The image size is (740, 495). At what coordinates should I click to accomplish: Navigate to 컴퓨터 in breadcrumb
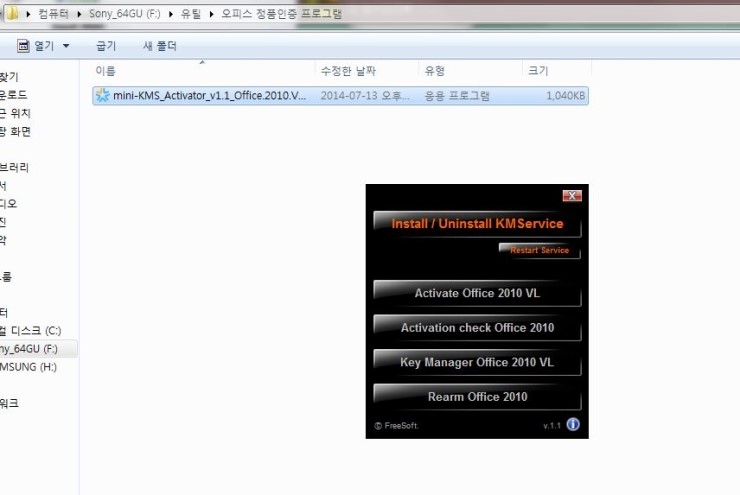click(53, 14)
